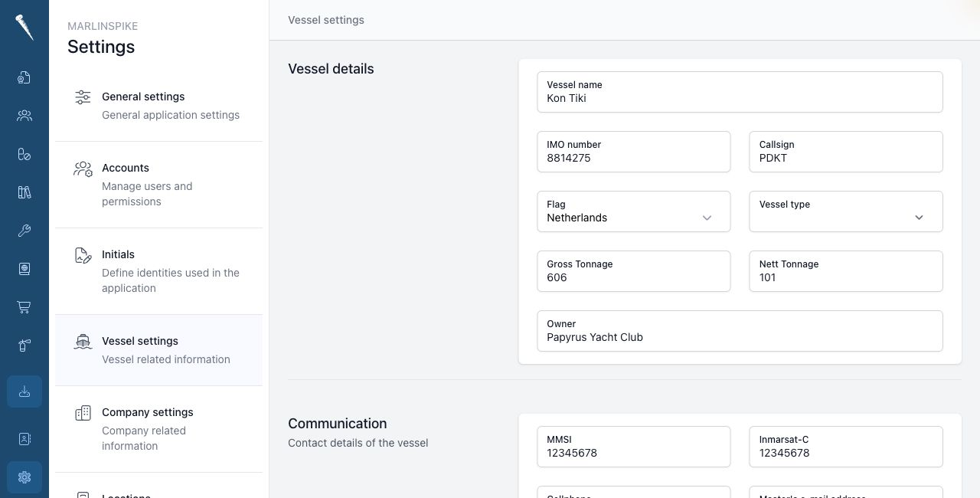Open the maintenance wrench icon
The height and width of the screenshot is (498, 980).
pyautogui.click(x=24, y=231)
